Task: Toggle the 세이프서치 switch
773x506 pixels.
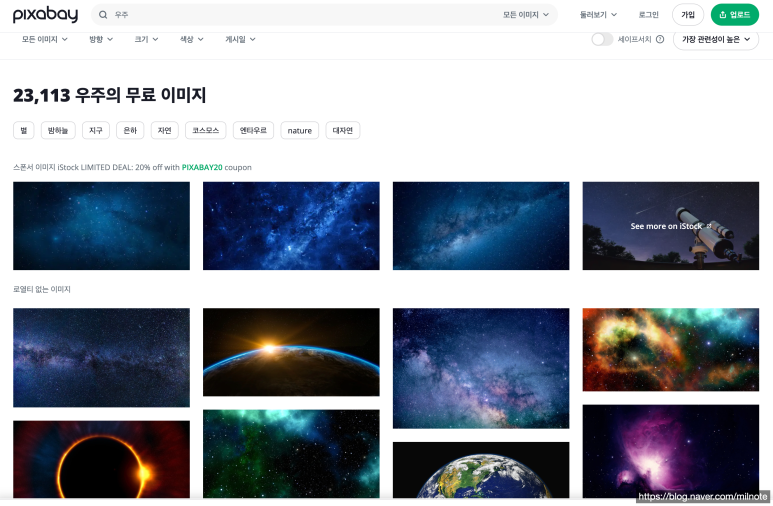Action: pos(602,39)
